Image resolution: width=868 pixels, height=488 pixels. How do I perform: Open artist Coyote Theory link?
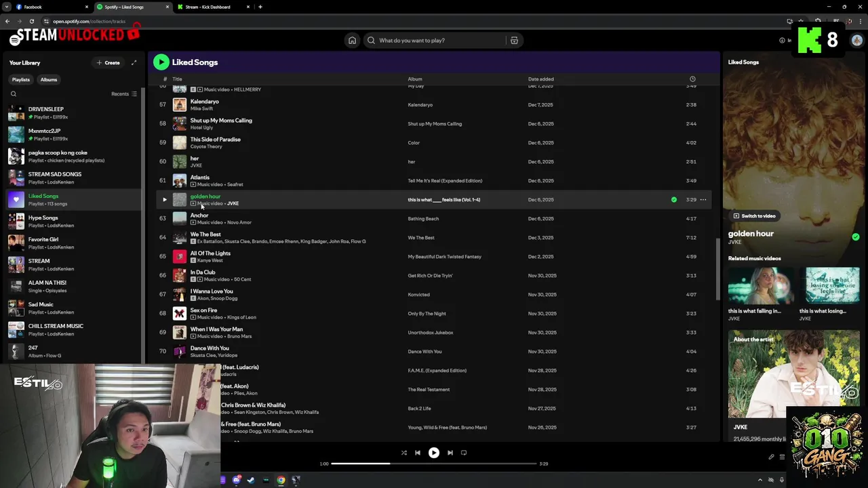(x=206, y=146)
